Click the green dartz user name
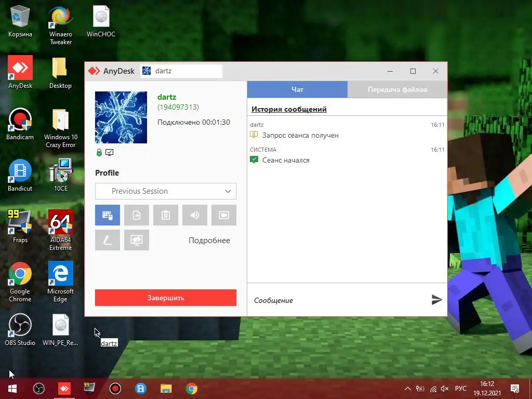Image resolution: width=532 pixels, height=399 pixels. [167, 97]
